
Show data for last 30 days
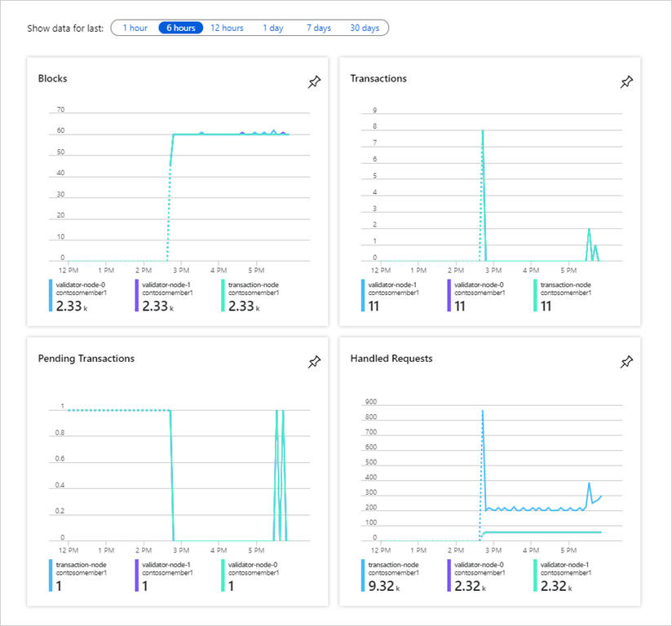click(x=365, y=28)
